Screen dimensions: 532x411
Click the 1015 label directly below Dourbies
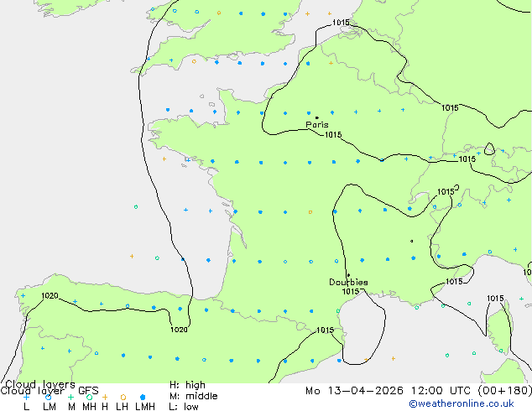(x=351, y=291)
